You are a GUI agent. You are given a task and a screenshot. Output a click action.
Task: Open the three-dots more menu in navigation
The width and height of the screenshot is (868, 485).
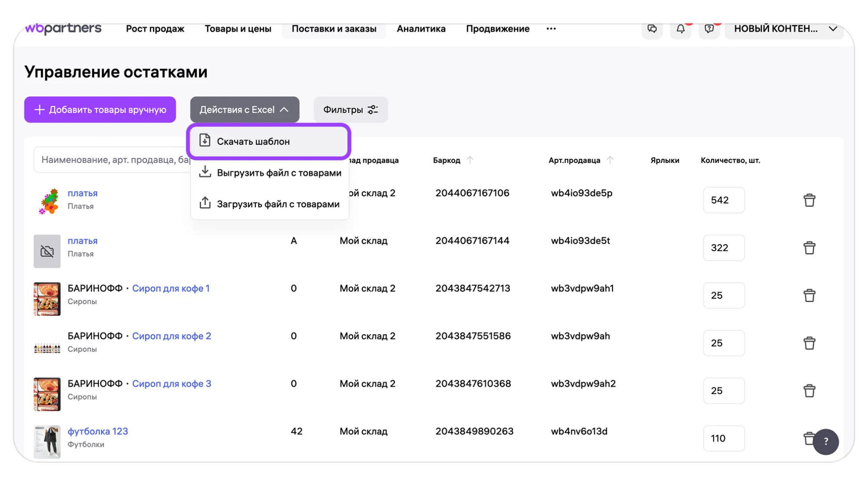(x=551, y=29)
